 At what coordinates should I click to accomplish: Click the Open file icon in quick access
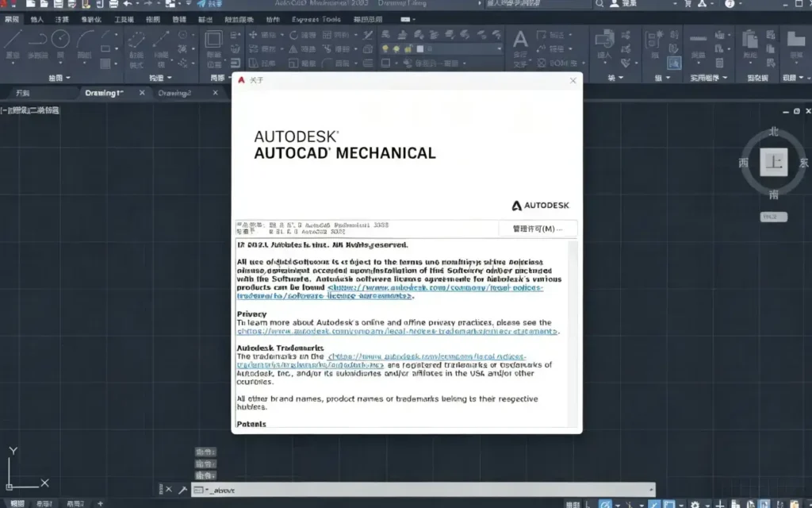[x=44, y=4]
